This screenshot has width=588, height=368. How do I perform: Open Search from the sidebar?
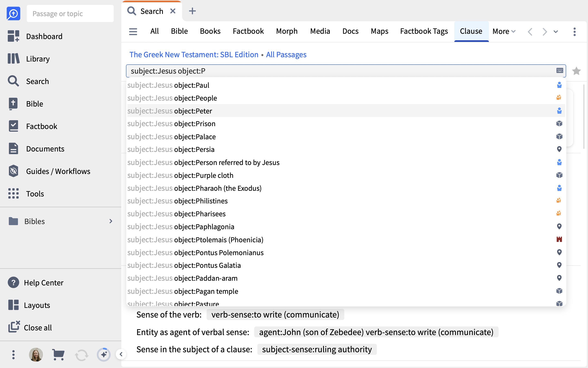pyautogui.click(x=28, y=81)
